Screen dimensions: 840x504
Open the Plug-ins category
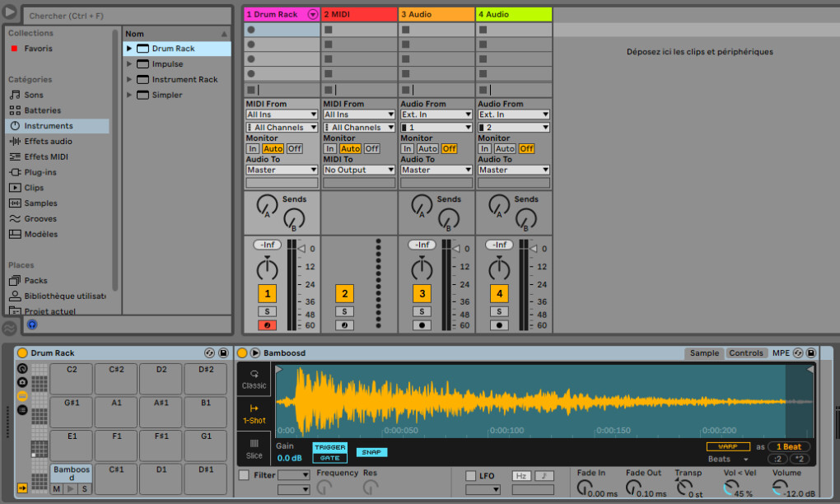(x=40, y=172)
